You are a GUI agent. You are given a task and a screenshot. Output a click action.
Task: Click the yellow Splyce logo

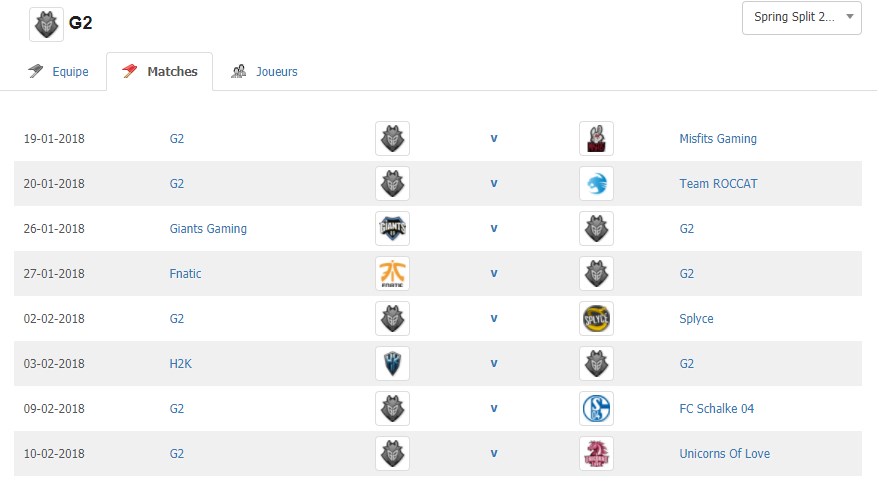click(x=596, y=318)
